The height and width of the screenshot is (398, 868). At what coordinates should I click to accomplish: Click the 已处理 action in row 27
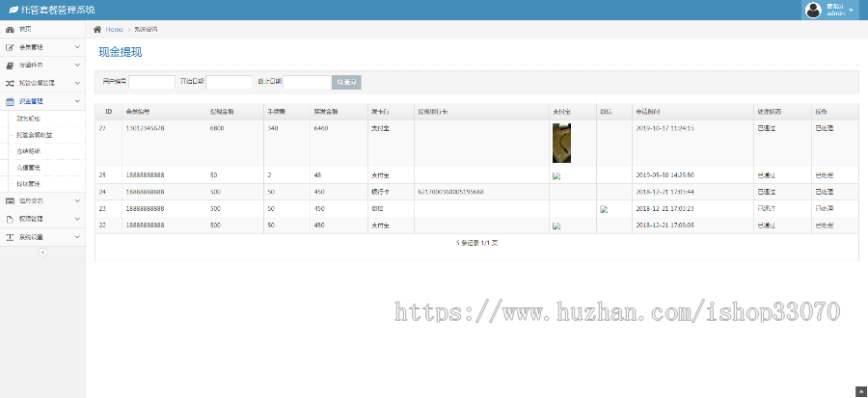[825, 128]
